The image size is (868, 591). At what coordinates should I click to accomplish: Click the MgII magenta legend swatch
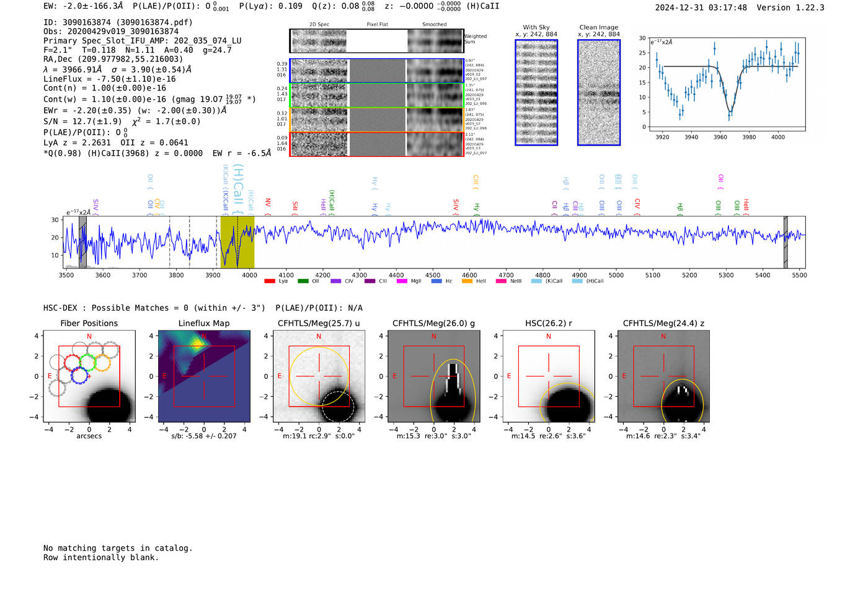pos(402,281)
